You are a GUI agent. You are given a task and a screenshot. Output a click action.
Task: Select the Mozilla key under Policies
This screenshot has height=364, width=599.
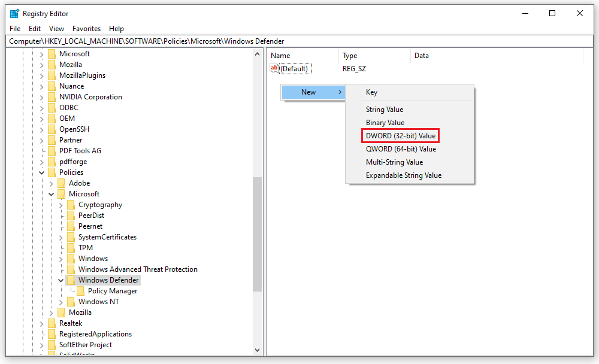coord(80,313)
